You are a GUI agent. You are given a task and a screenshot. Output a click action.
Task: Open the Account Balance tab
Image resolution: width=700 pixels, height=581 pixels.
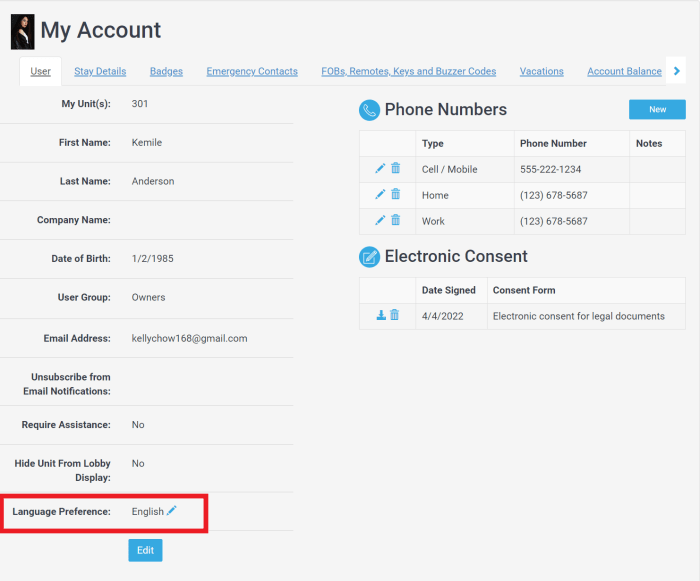pos(624,72)
